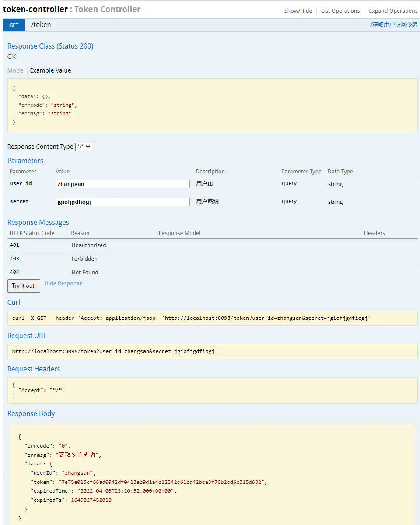Screen dimensions: 420x525
Task: Click the 获取用户访问令牌 description link
Action: tap(394, 25)
